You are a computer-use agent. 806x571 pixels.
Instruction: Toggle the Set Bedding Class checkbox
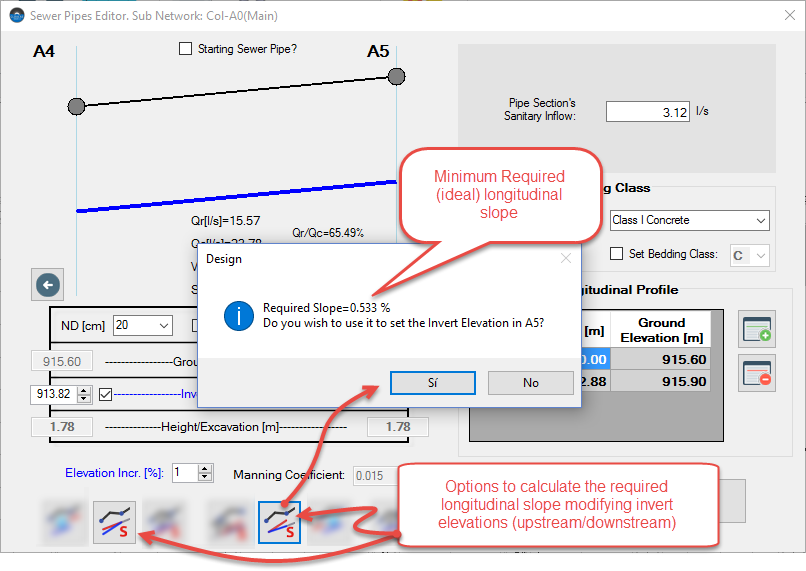pyautogui.click(x=617, y=254)
